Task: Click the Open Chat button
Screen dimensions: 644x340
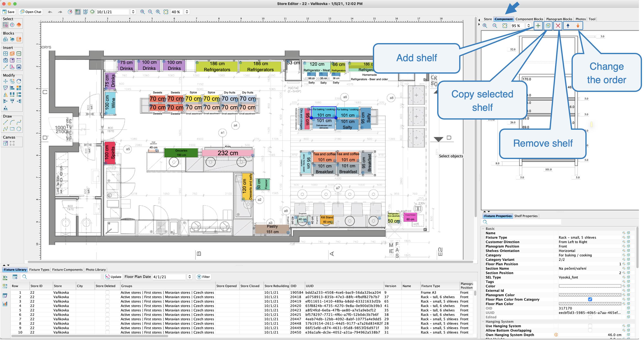Action: click(31, 12)
